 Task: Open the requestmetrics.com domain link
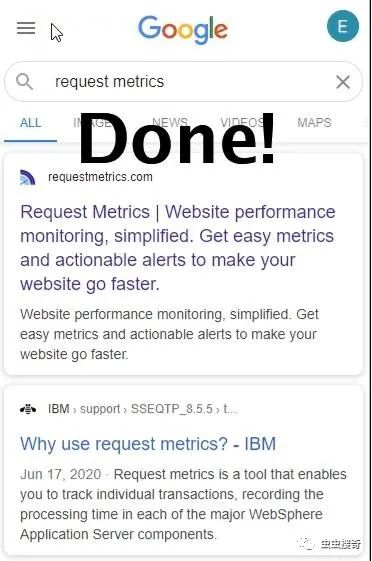(100, 177)
